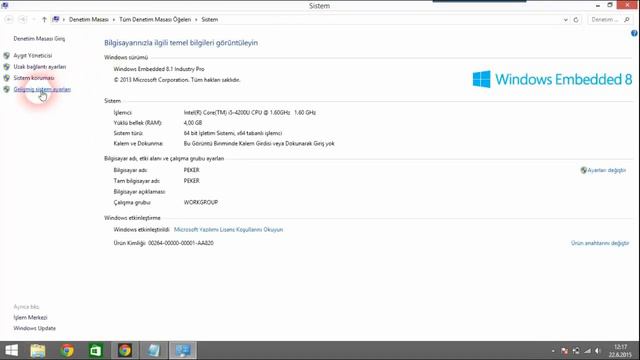Image resolution: width=640 pixels, height=360 pixels.
Task: Open the green Store icon in taskbar
Action: (x=96, y=351)
